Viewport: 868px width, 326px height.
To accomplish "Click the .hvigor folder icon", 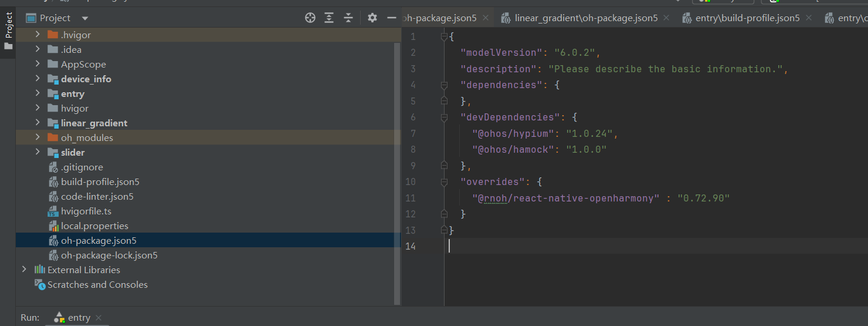I will 53,35.
